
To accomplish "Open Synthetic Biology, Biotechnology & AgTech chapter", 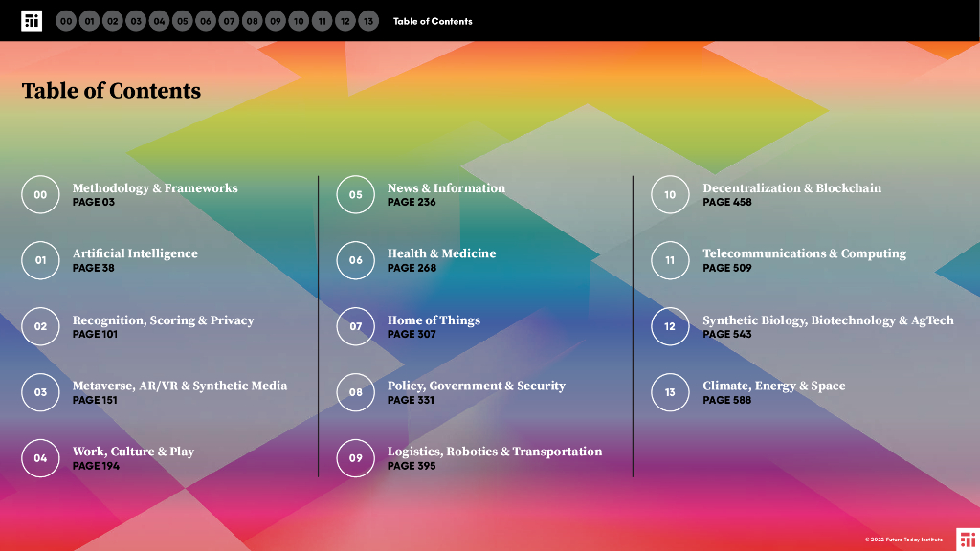I will coord(828,320).
